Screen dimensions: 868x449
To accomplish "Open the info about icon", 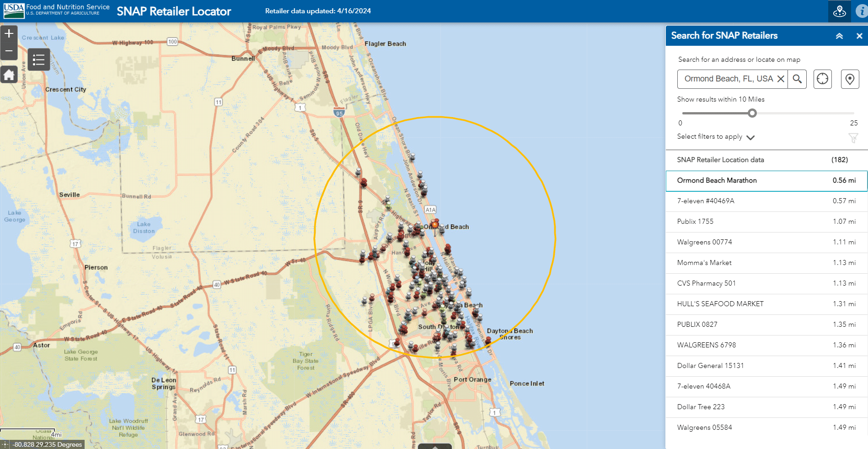I will click(x=862, y=11).
